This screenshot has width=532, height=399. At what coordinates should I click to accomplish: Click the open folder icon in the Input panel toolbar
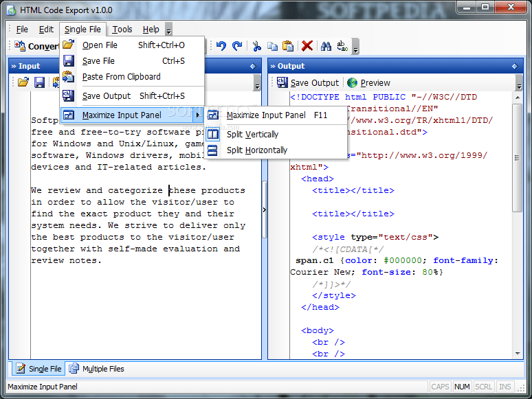23,82
